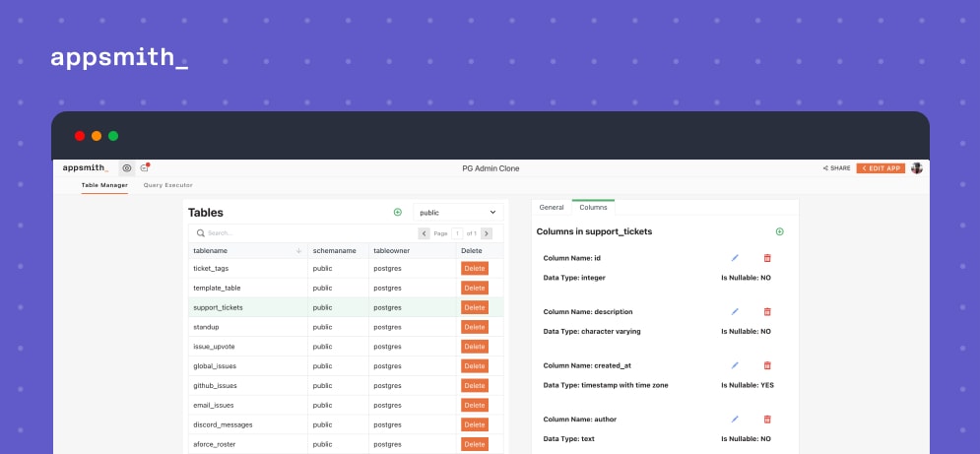
Task: Click the user profile avatar
Action: 917,168
